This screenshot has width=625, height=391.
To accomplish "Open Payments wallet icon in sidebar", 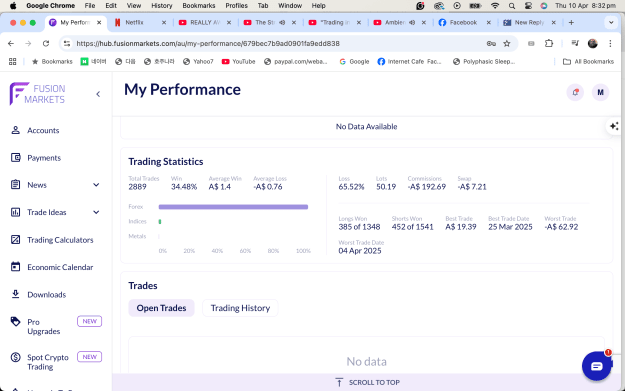I will (16, 158).
